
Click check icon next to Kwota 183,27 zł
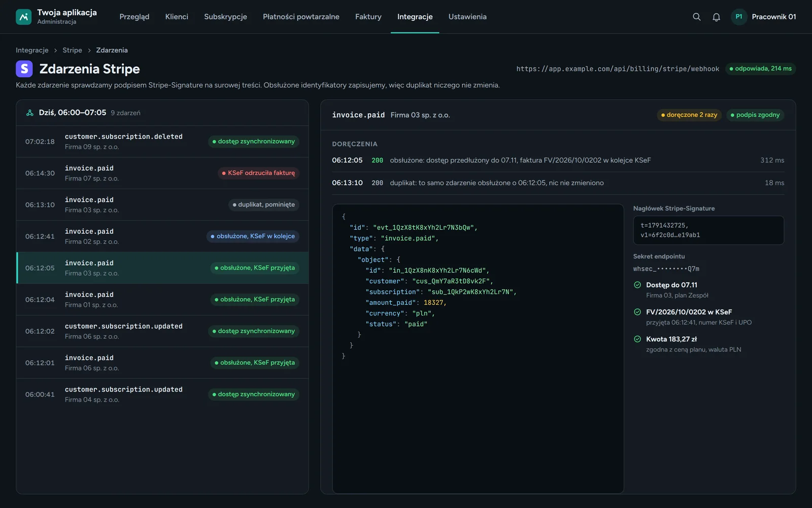637,339
